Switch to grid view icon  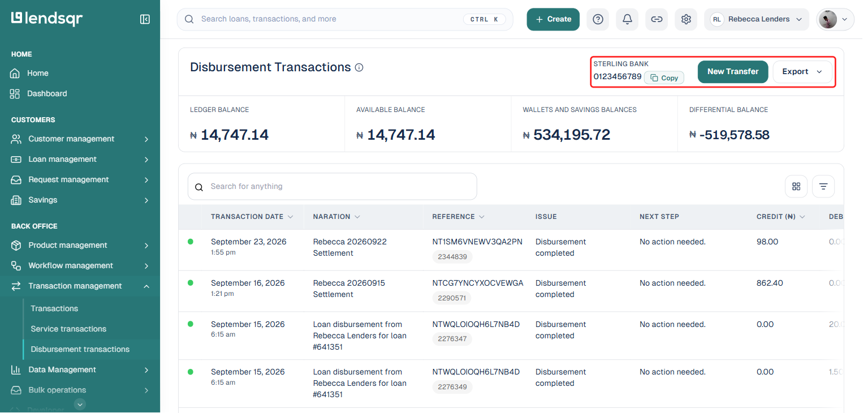796,186
